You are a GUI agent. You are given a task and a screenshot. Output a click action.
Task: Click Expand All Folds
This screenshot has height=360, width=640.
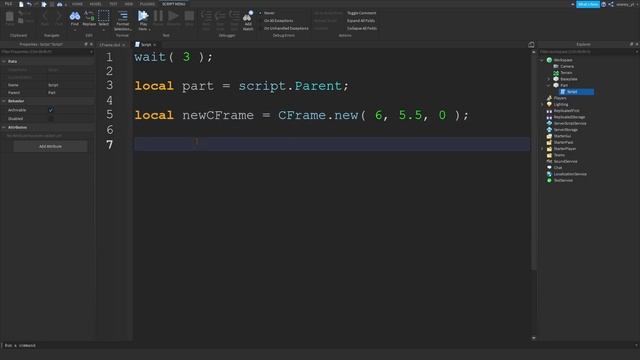(x=361, y=21)
